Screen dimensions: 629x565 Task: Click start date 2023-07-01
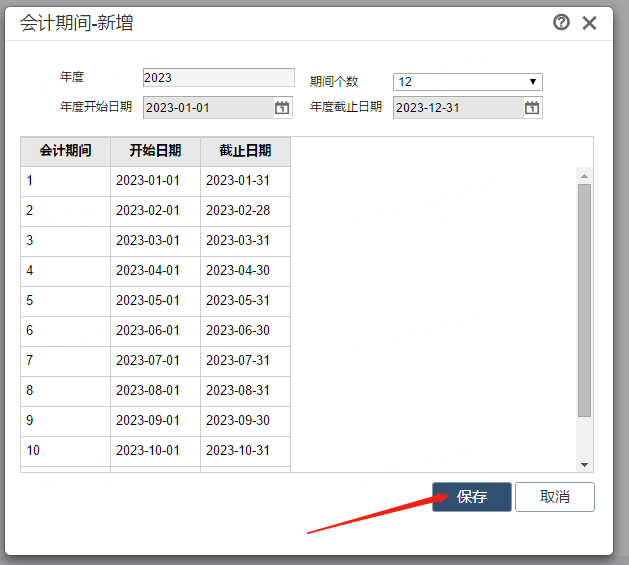pos(155,362)
